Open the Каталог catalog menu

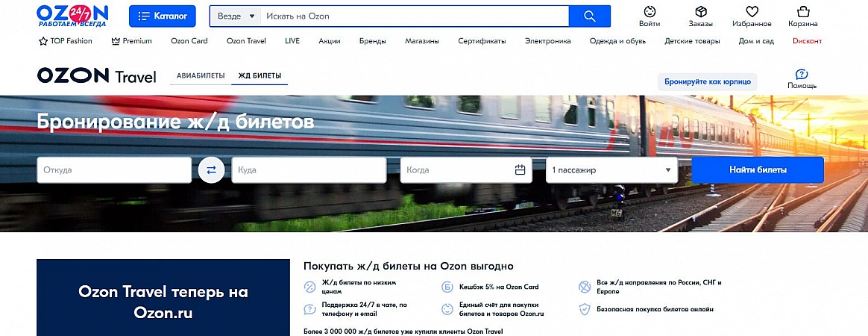163,16
